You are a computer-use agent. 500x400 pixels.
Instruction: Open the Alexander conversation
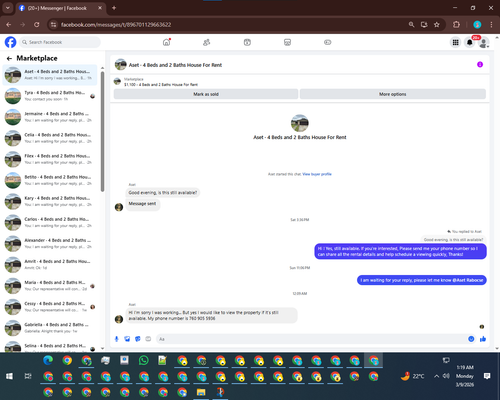point(50,243)
